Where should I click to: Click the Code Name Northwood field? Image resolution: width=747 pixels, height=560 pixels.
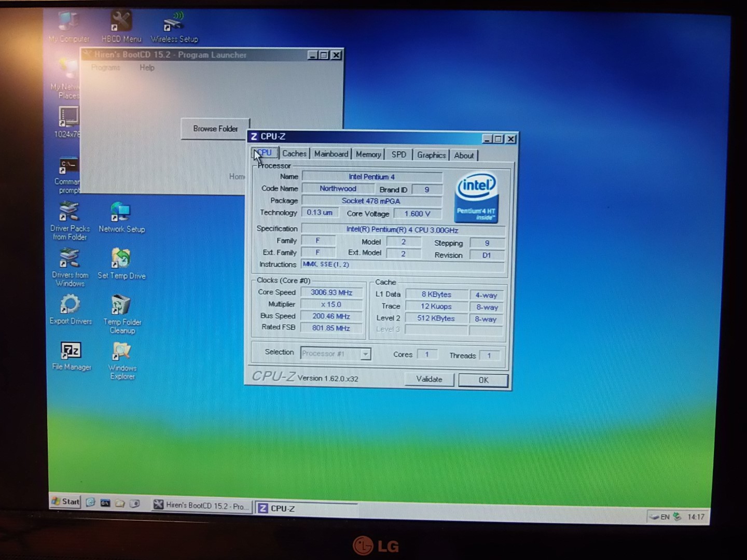(x=338, y=189)
